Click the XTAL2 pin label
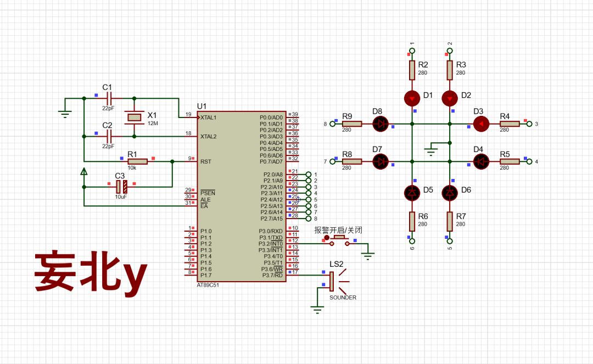Image resolution: width=593 pixels, height=364 pixels. [209, 137]
